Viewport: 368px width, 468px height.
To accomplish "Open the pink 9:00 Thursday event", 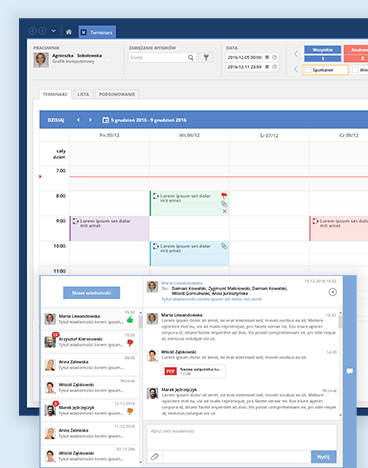I will tap(339, 228).
